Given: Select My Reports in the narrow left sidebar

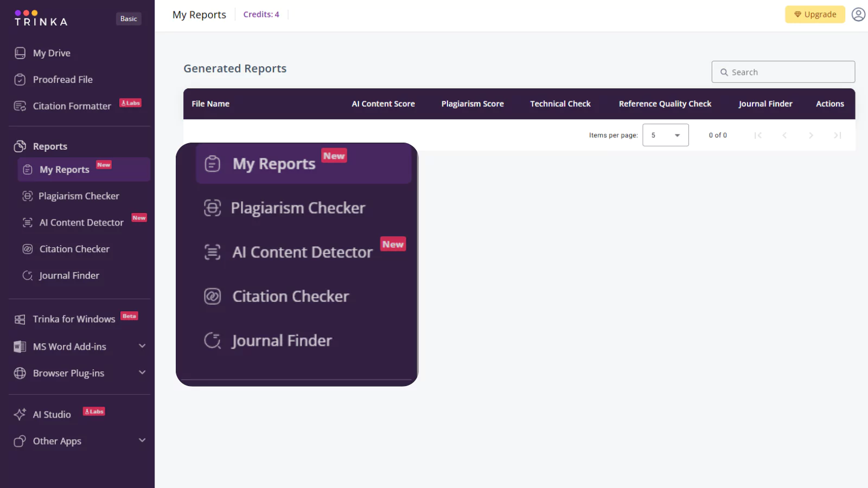Looking at the screenshot, I should pyautogui.click(x=84, y=170).
